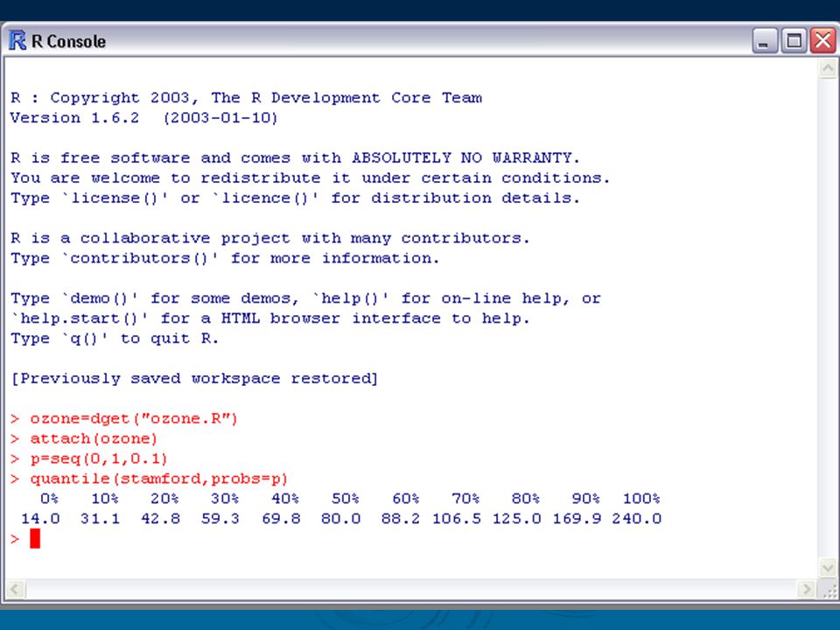
Task: Click the "Type `license()'" line
Action: tap(295, 199)
